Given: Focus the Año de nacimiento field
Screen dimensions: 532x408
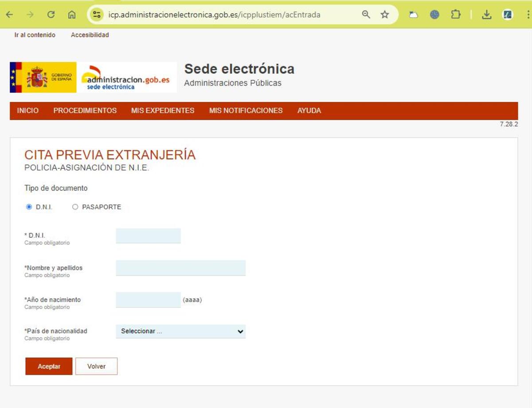Looking at the screenshot, I should [x=148, y=300].
